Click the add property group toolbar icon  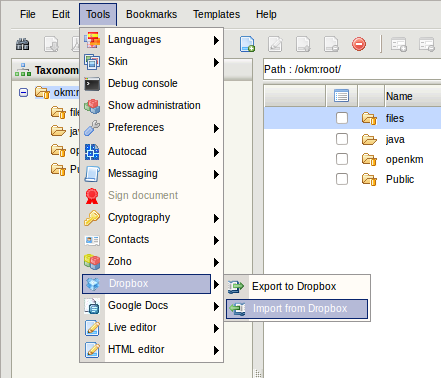399,44
